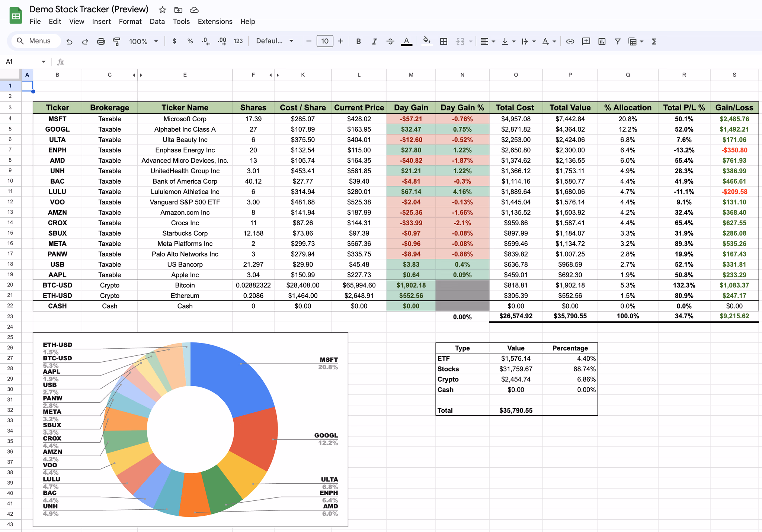This screenshot has width=762, height=532.
Task: Open the Insert menu
Action: [x=101, y=22]
